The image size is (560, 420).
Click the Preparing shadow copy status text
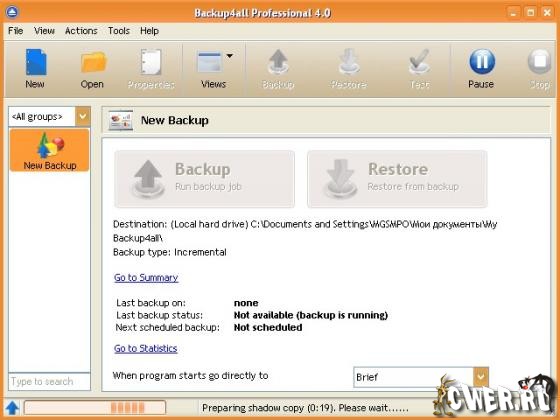point(305,408)
